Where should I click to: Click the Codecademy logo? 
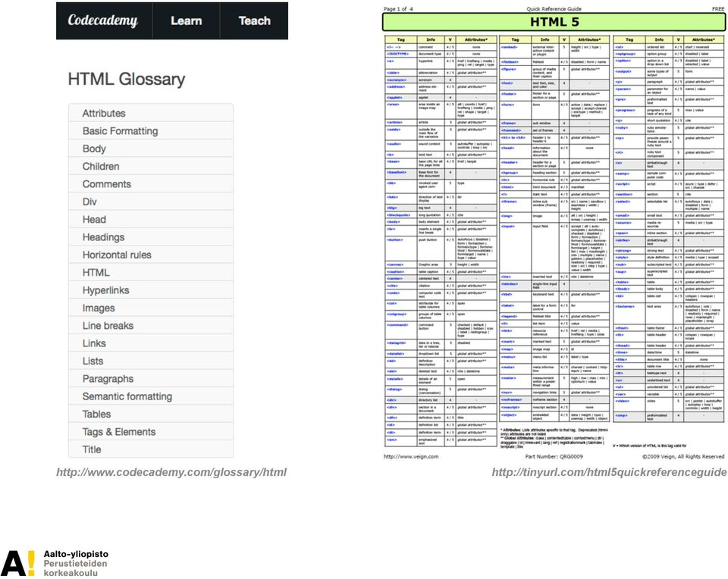coord(102,21)
